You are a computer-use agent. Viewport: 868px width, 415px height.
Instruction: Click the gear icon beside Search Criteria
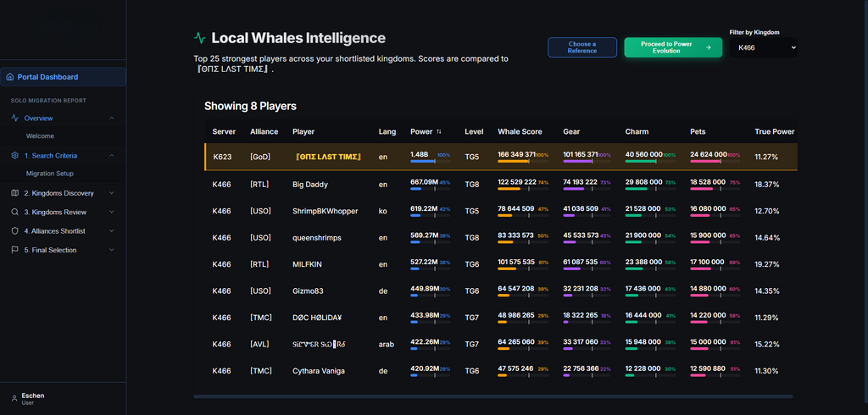coord(15,156)
